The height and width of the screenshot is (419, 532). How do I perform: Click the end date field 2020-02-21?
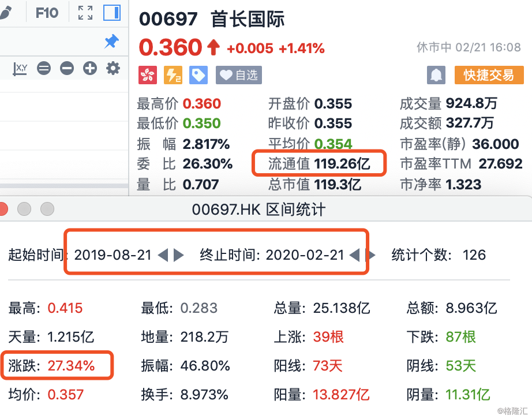coord(305,255)
